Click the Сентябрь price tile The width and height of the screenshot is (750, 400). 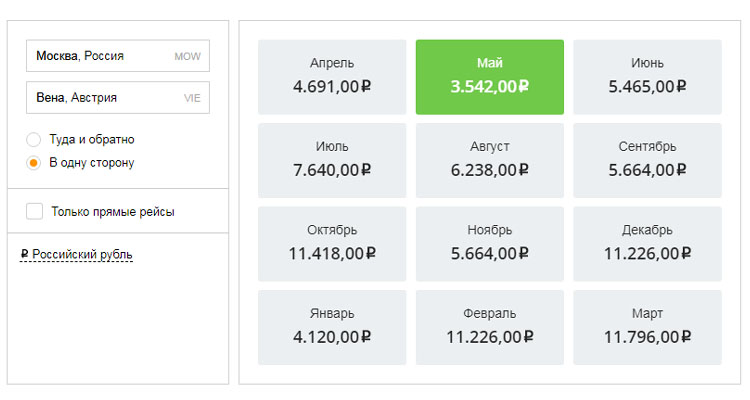[647, 160]
